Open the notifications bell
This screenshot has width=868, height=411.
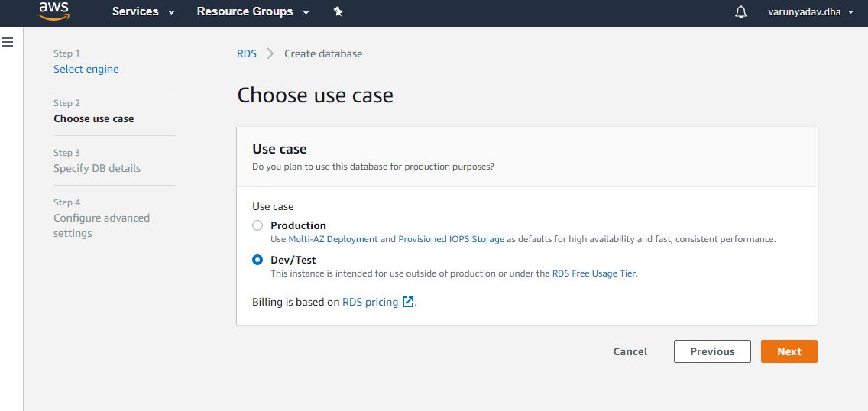point(740,12)
